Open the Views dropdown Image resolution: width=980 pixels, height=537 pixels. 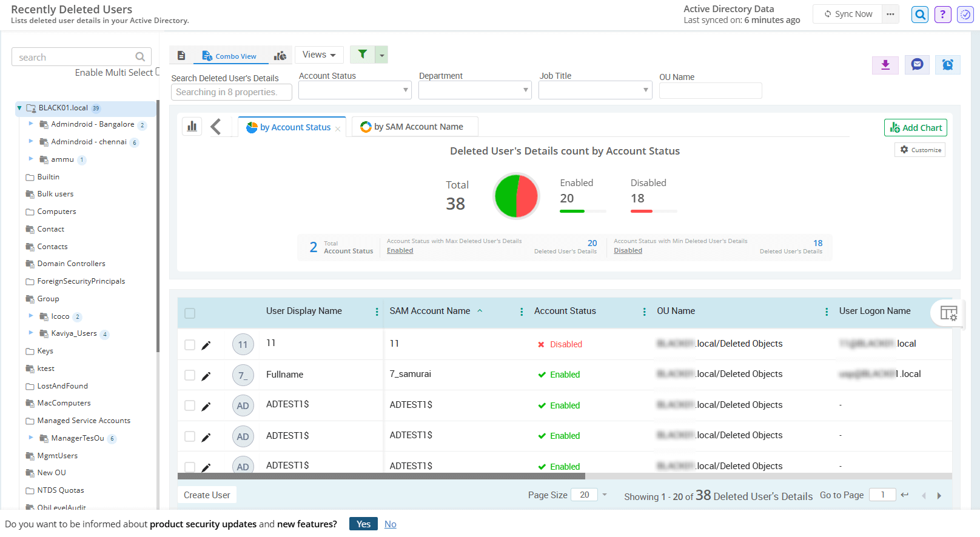319,55
